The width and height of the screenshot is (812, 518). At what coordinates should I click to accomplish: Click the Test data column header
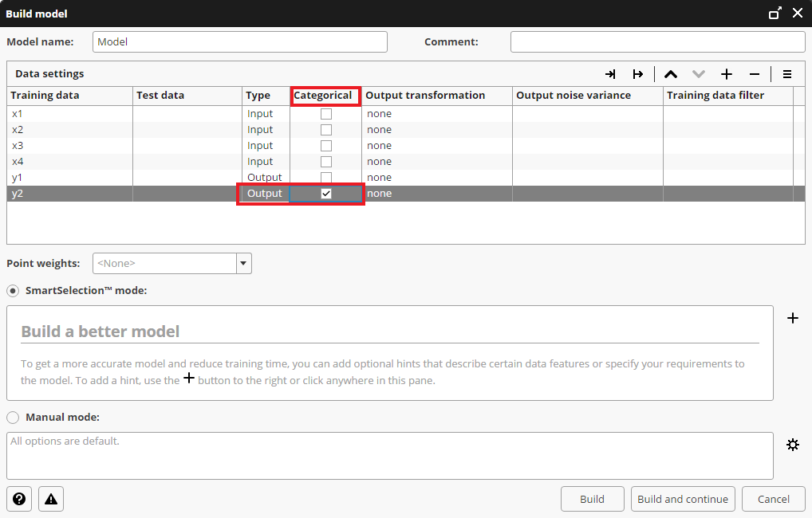[x=187, y=96]
